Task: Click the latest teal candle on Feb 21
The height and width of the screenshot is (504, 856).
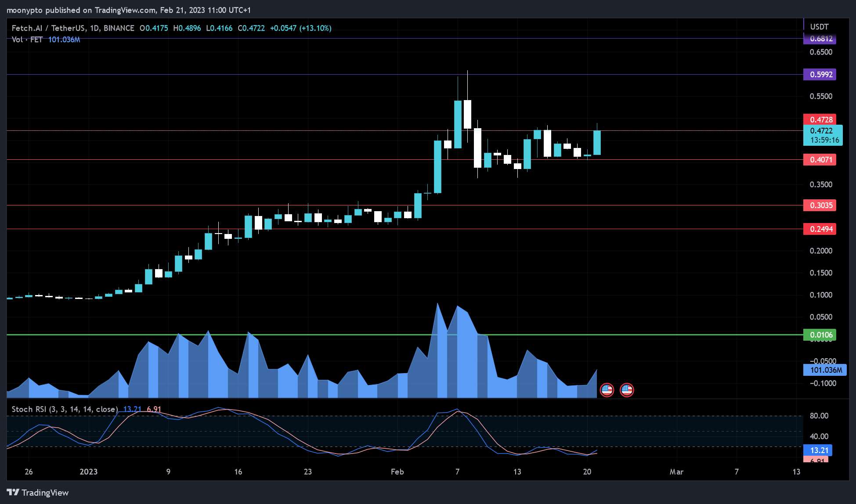Action: (x=597, y=143)
